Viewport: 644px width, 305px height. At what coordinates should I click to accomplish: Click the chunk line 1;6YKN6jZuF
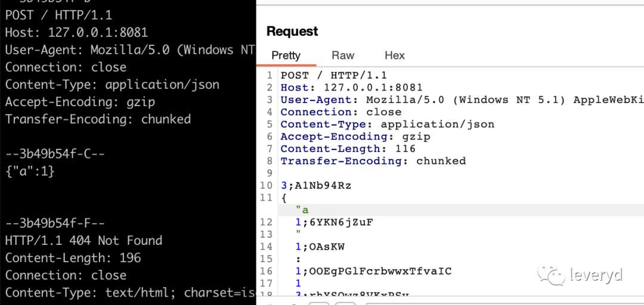point(334,222)
